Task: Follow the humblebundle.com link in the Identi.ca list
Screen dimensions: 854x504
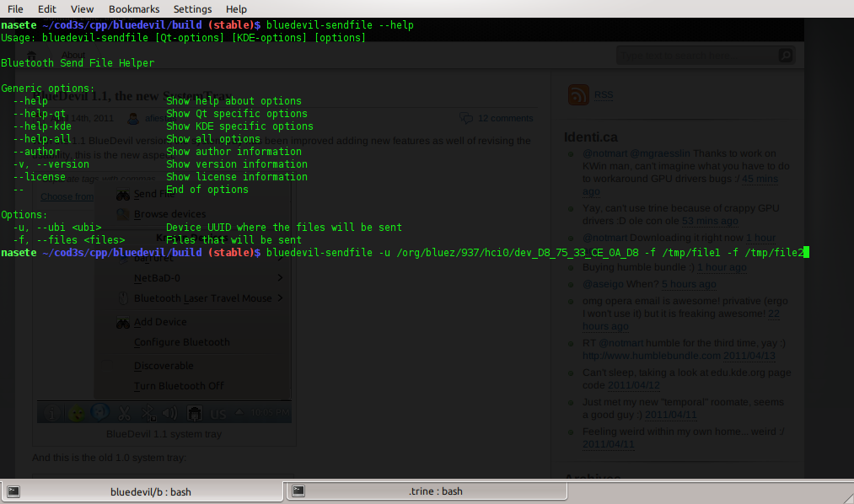Action: click(x=652, y=356)
